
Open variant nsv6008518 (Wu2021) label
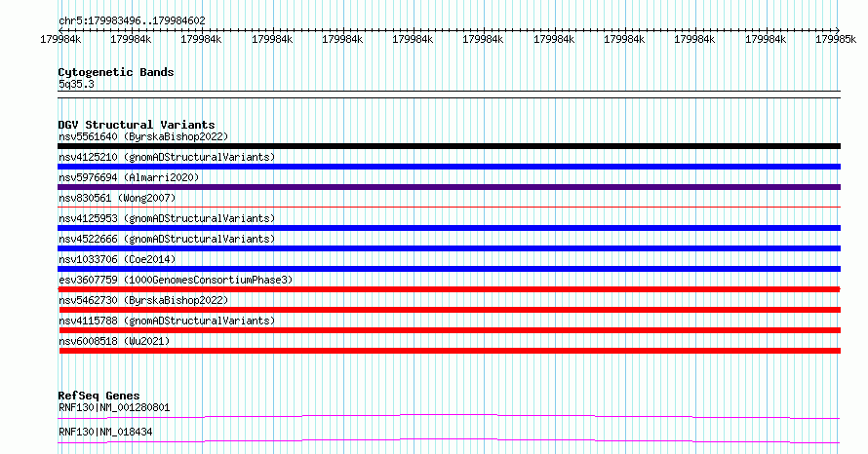pos(114,341)
